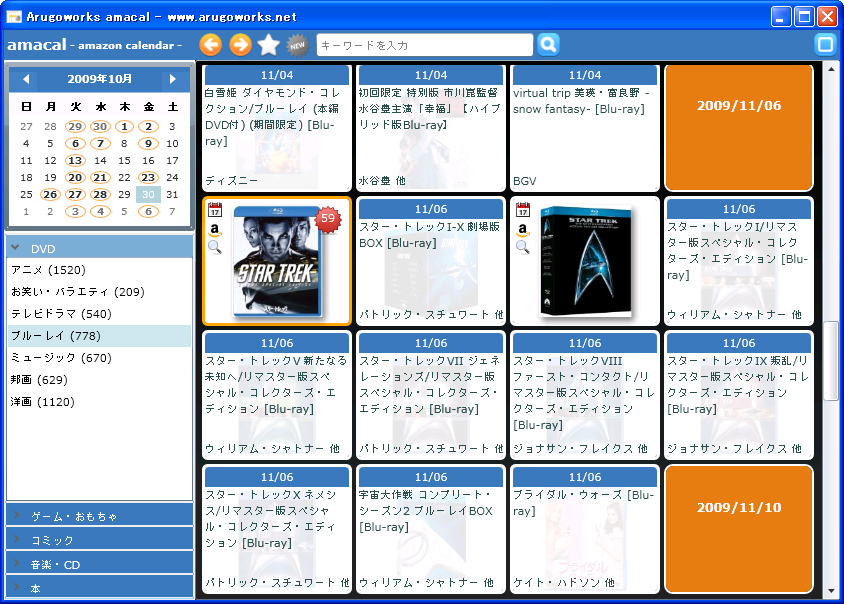Click the 2009/11/06 orange date tile
This screenshot has width=844, height=604.
pos(738,127)
